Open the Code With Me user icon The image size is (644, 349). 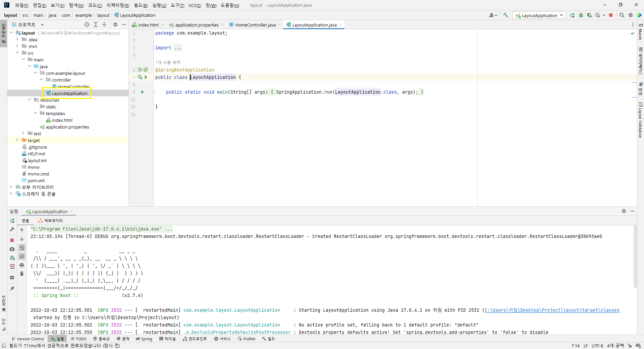[x=492, y=15]
